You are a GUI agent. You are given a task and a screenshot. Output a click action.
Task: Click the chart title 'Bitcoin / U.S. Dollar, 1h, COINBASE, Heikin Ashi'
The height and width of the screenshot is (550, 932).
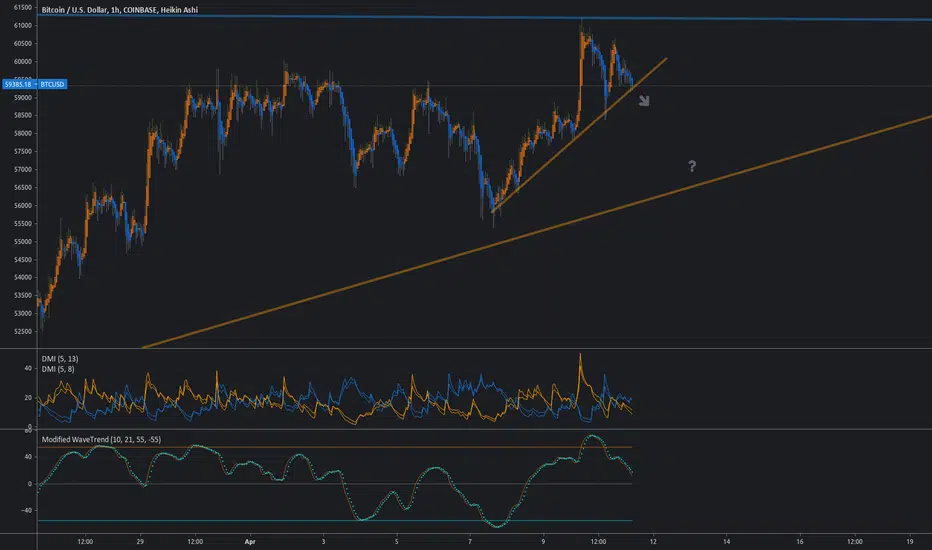[119, 10]
